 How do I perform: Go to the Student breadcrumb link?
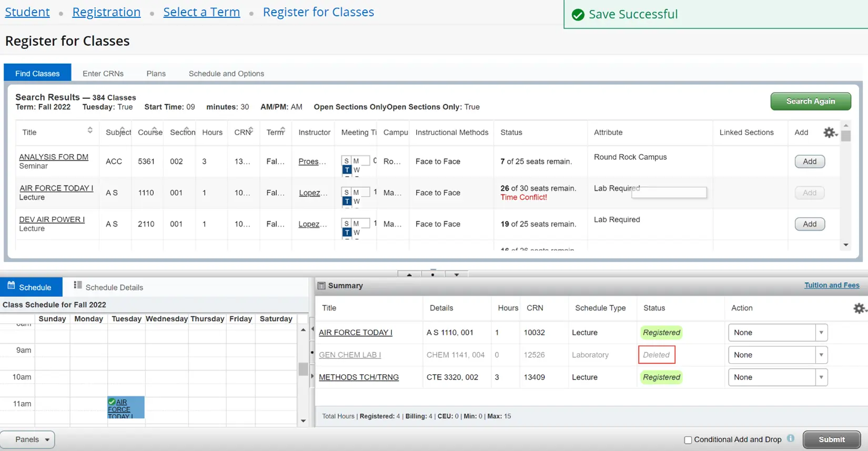tap(27, 12)
